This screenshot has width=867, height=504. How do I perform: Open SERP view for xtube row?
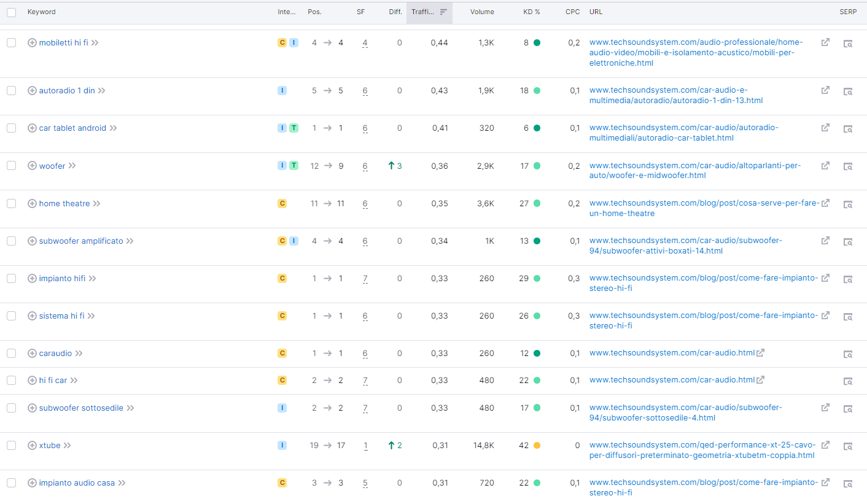[847, 446]
